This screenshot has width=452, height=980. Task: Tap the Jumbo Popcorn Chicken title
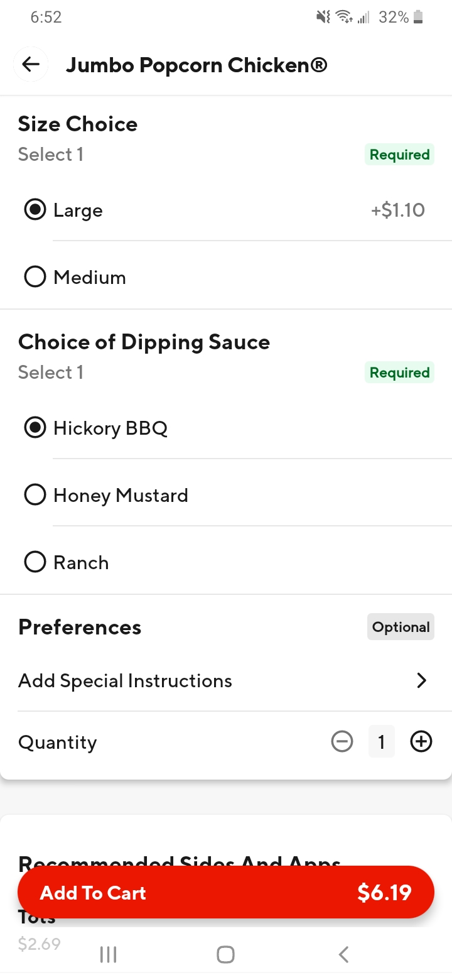click(196, 65)
